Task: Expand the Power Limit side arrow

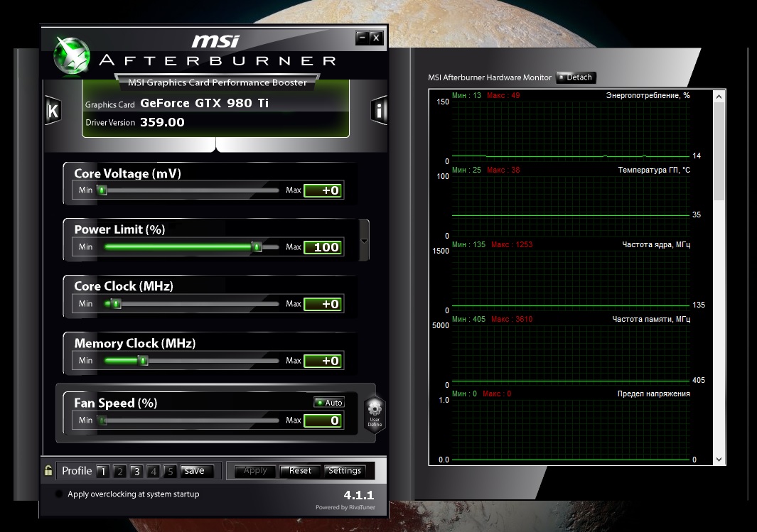Action: coord(365,241)
